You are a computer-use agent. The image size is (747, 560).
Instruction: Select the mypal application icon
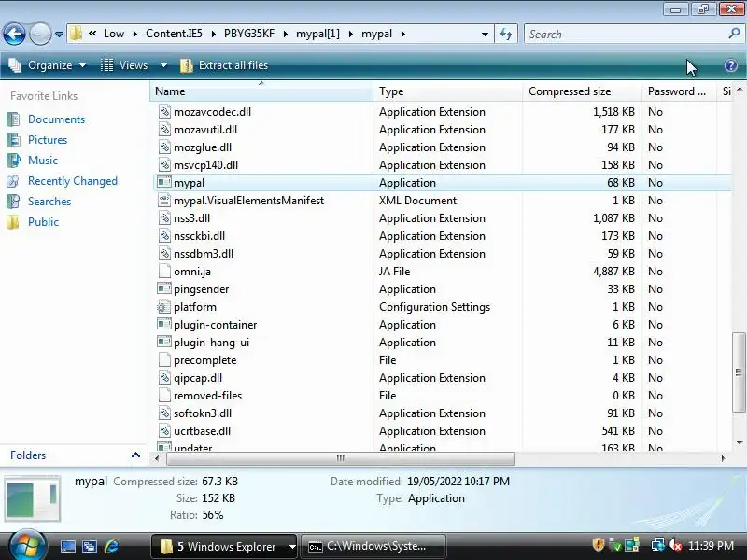tap(164, 182)
